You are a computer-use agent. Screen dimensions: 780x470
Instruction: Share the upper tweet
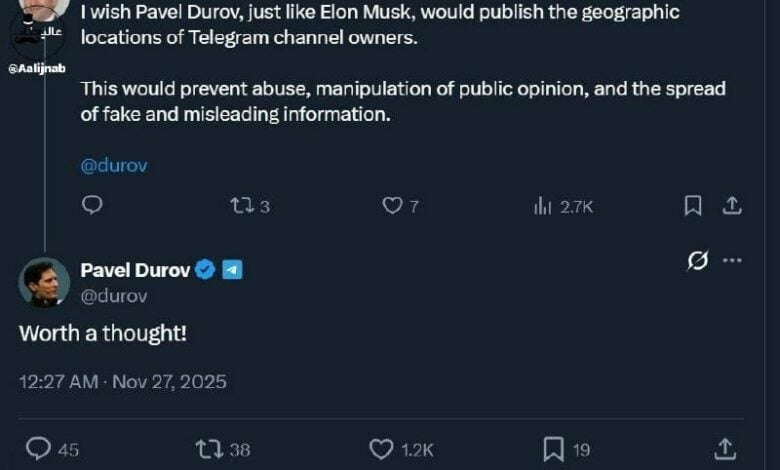(x=731, y=206)
